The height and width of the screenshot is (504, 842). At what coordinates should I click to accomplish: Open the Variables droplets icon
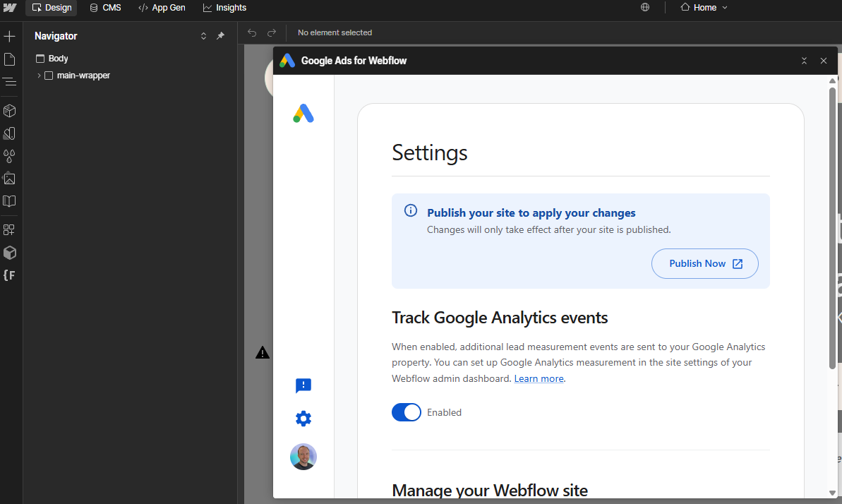(9, 156)
